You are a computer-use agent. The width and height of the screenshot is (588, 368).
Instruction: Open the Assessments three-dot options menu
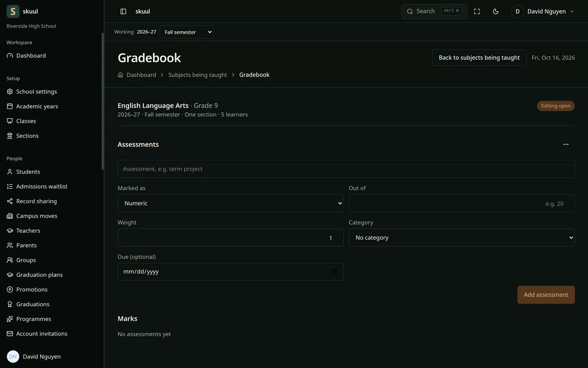coord(566,144)
